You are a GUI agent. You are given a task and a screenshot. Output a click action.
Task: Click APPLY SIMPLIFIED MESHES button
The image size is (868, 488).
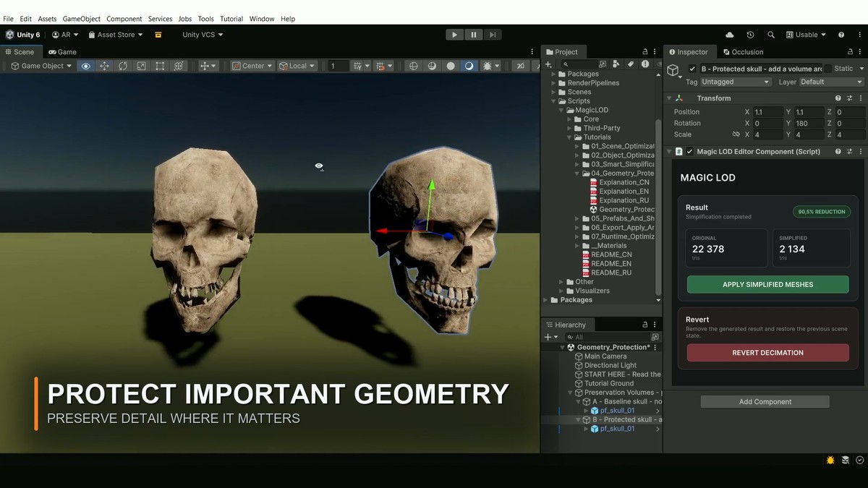tap(767, 284)
